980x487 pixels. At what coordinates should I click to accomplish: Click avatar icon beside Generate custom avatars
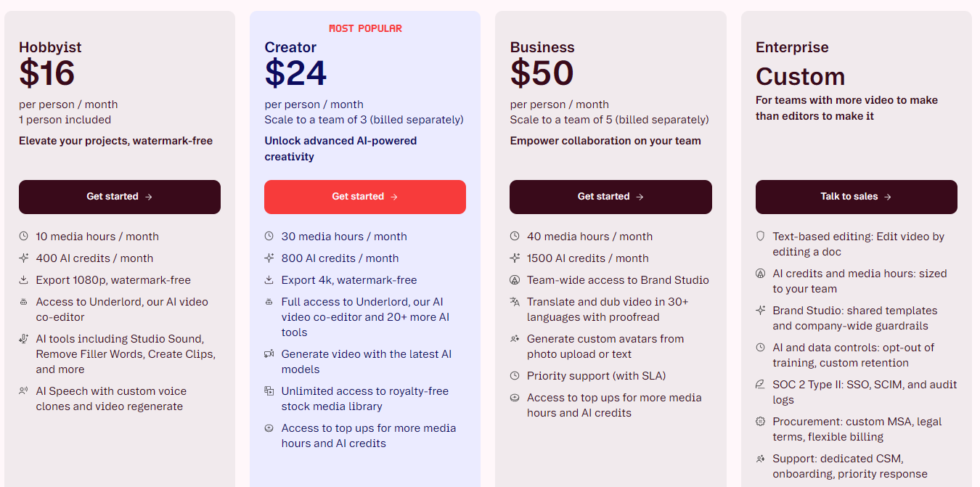(515, 338)
